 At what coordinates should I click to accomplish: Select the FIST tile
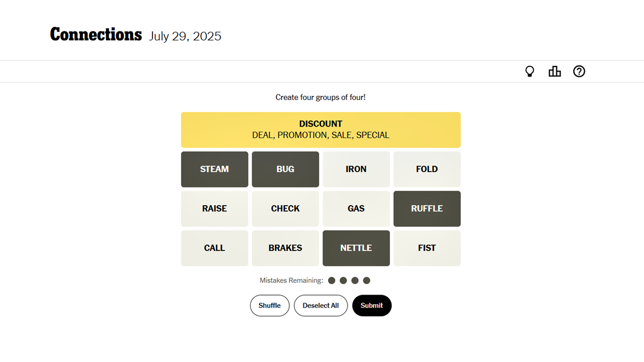pyautogui.click(x=427, y=248)
